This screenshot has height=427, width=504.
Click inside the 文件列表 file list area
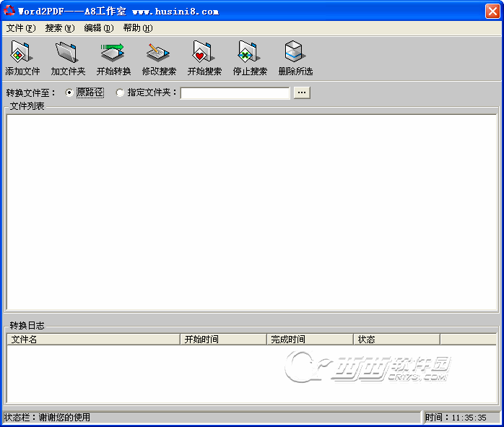252,212
